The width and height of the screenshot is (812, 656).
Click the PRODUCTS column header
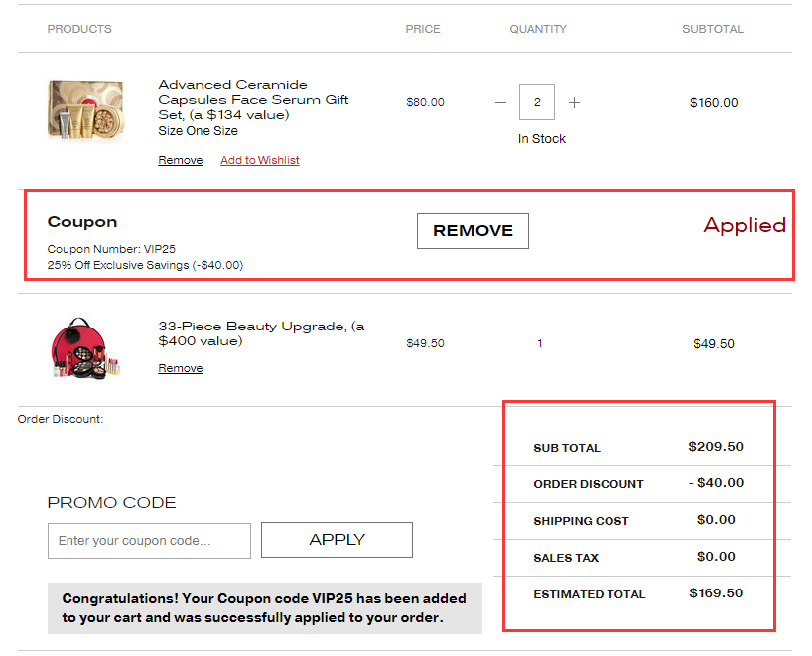tap(79, 29)
